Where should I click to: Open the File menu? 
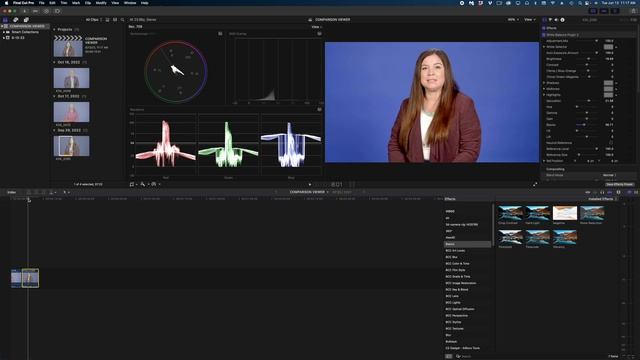[x=42, y=3]
